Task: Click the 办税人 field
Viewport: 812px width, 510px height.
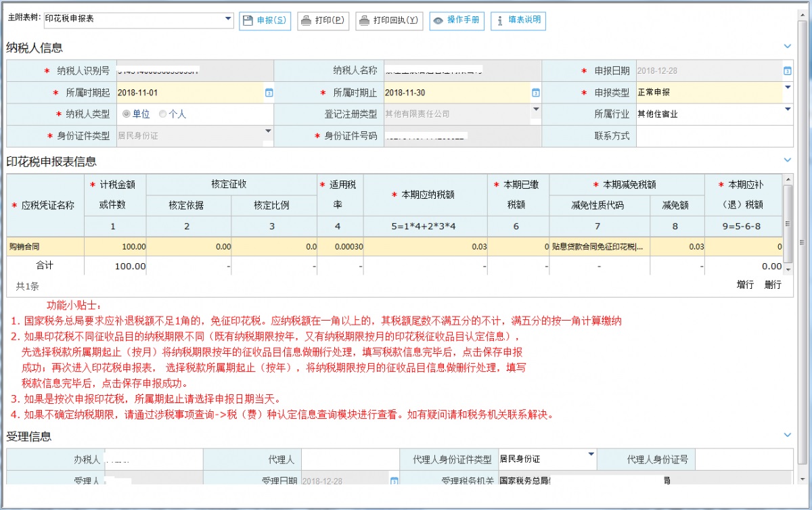Action: click(154, 460)
